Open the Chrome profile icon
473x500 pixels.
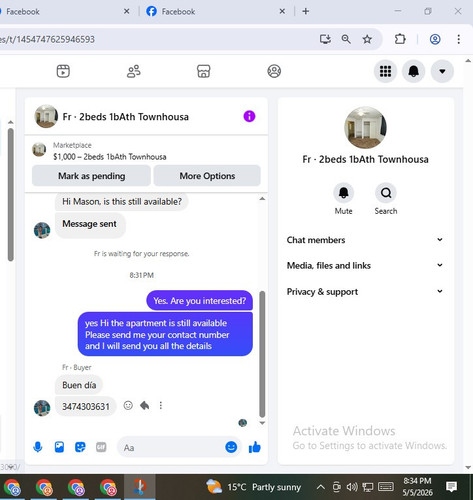435,39
